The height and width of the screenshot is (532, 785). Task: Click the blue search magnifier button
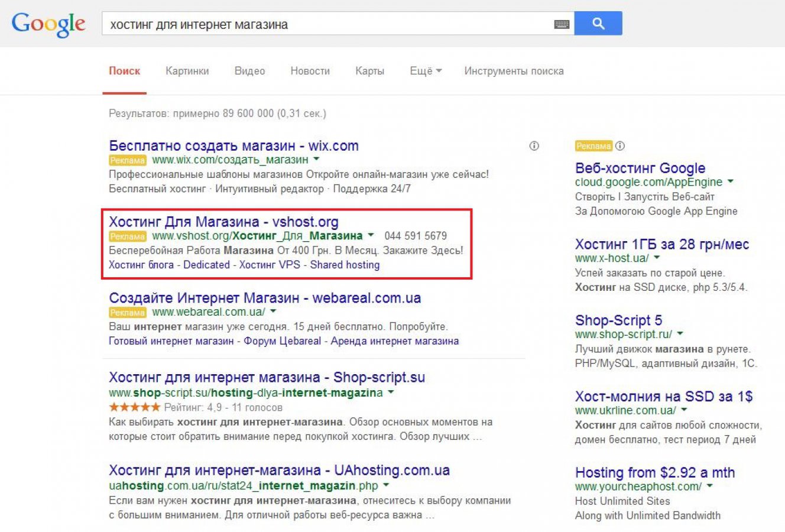coord(598,24)
